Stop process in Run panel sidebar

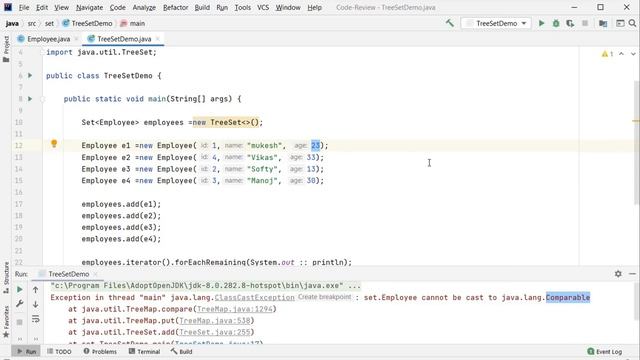19,322
